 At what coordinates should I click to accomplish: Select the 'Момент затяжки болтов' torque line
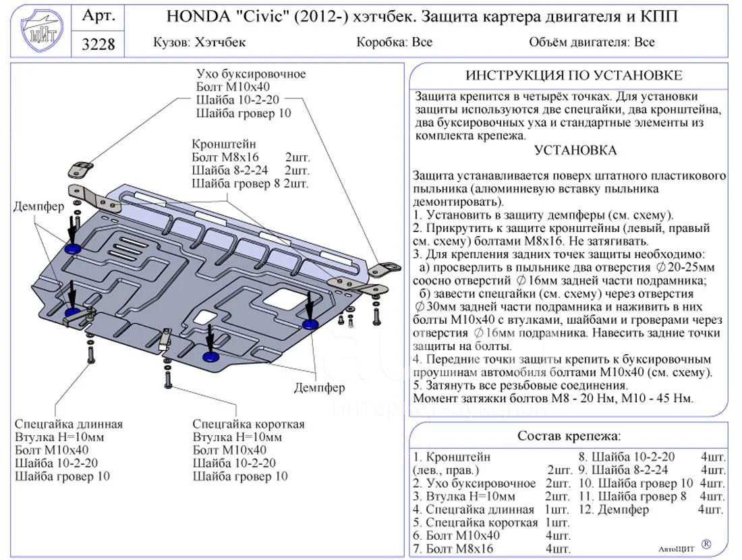(x=553, y=399)
